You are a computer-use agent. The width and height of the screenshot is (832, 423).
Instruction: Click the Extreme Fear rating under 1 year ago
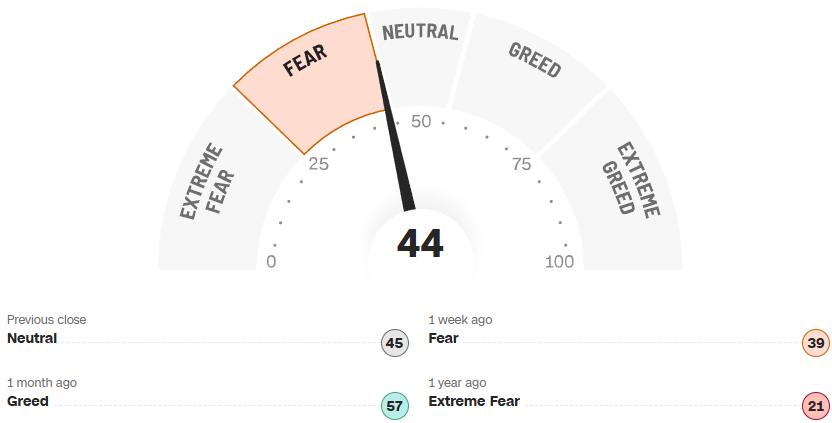click(474, 401)
